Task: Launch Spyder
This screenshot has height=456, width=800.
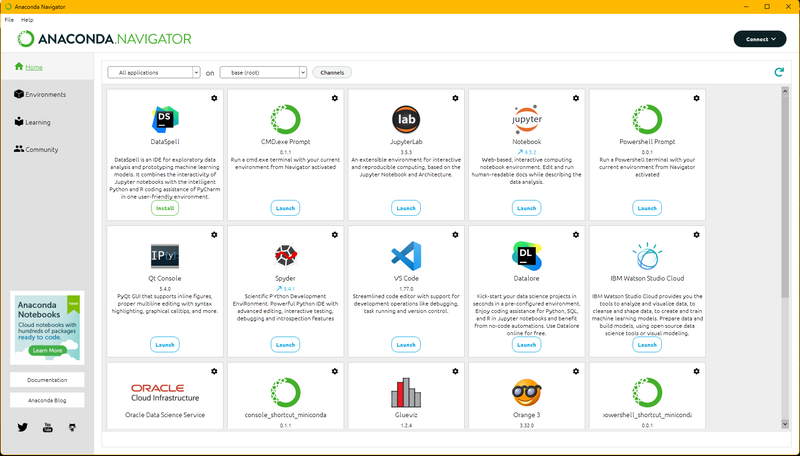Action: 285,345
